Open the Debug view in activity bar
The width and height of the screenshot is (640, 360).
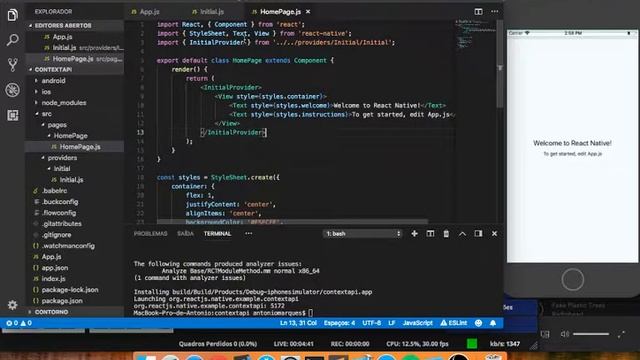12,90
